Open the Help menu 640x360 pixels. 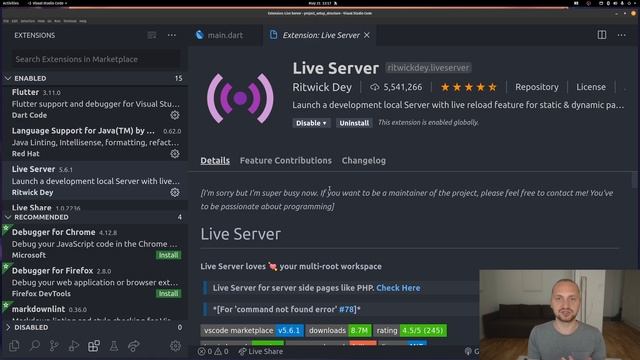click(83, 21)
